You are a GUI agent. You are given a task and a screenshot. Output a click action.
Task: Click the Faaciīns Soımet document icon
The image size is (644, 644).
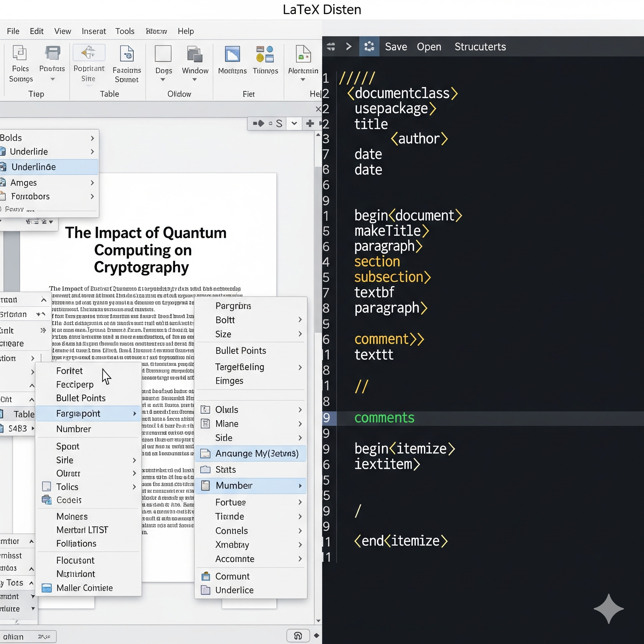(127, 54)
